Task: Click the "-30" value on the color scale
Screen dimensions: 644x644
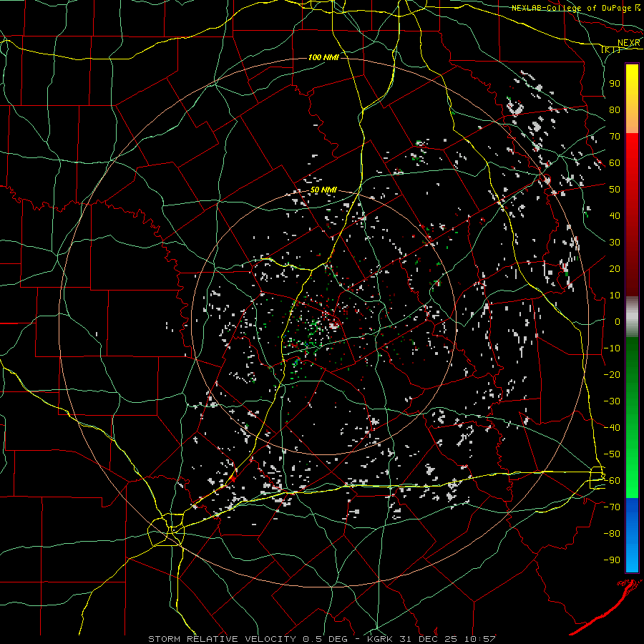Action: 612,401
